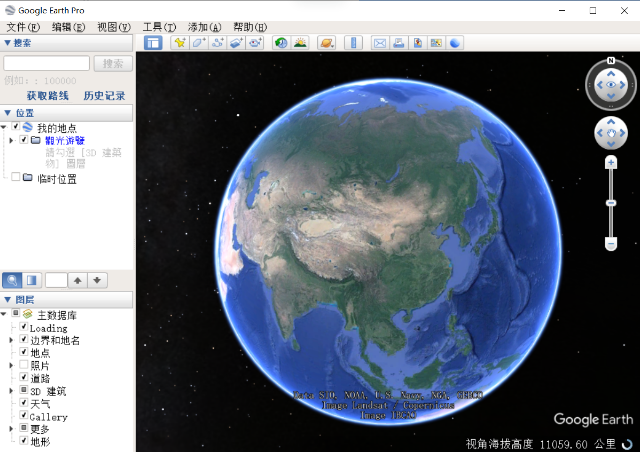Image resolution: width=640 pixels, height=452 pixels.
Task: Click in the search input field
Action: click(x=47, y=63)
